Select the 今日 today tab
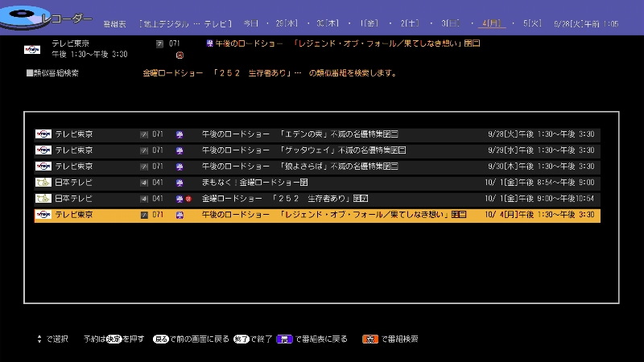 click(x=251, y=24)
